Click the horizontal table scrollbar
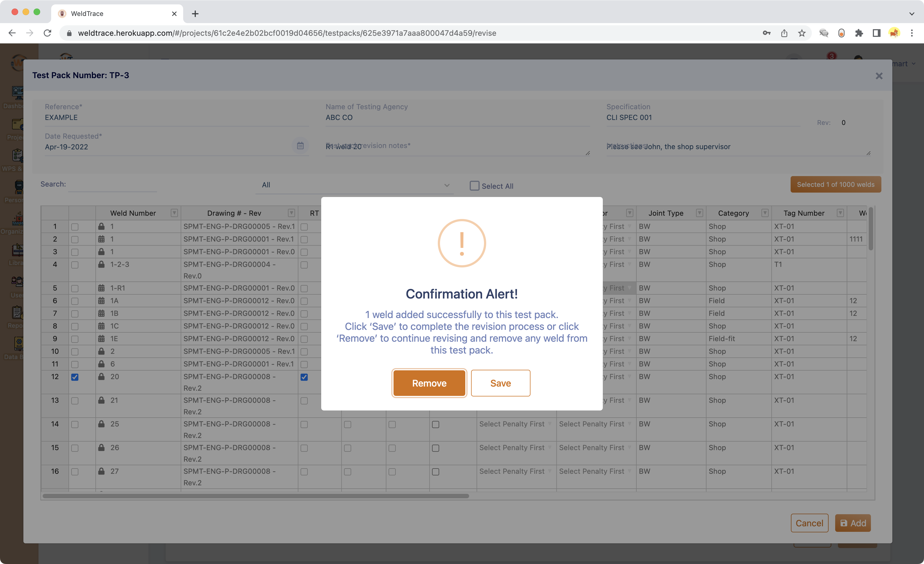Image resolution: width=924 pixels, height=564 pixels. click(x=256, y=496)
